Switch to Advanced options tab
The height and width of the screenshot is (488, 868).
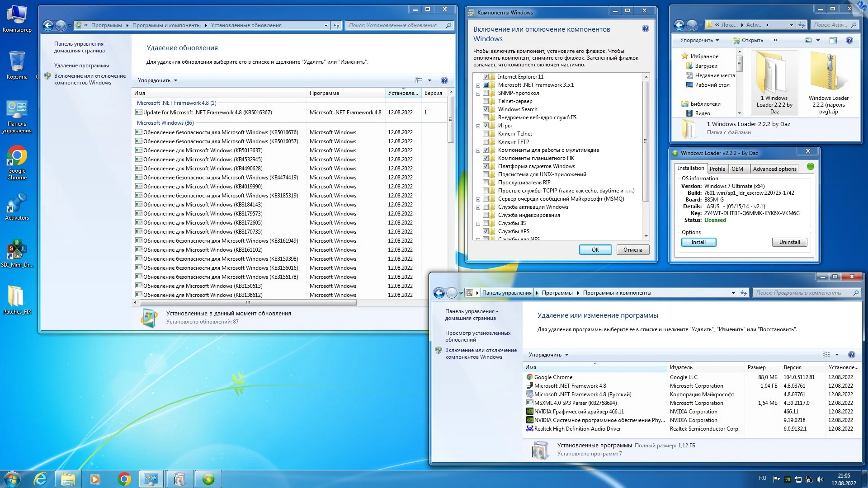774,169
